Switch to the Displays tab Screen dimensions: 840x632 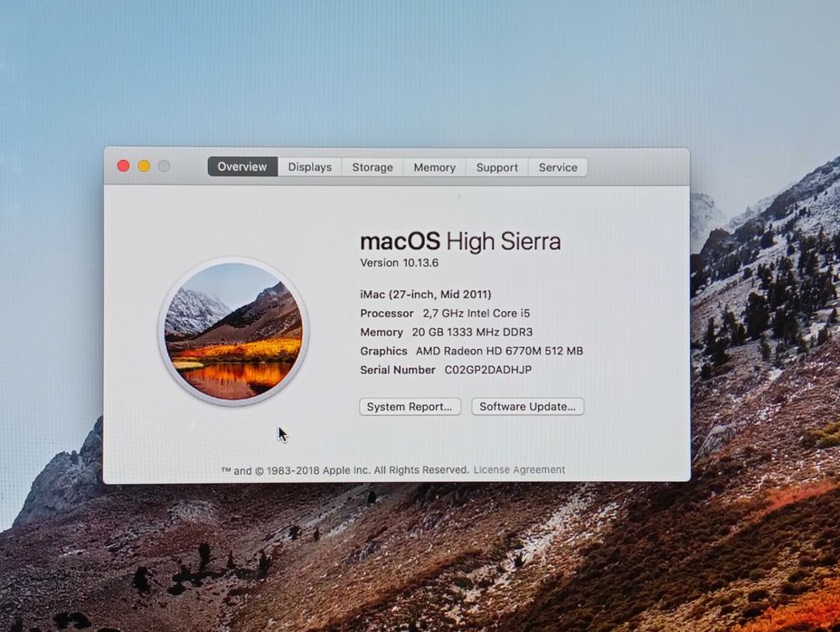309,167
